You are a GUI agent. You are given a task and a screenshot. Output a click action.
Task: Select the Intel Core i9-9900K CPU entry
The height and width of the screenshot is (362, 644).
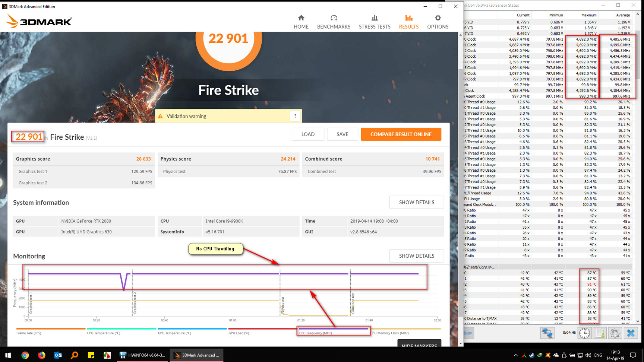point(224,221)
